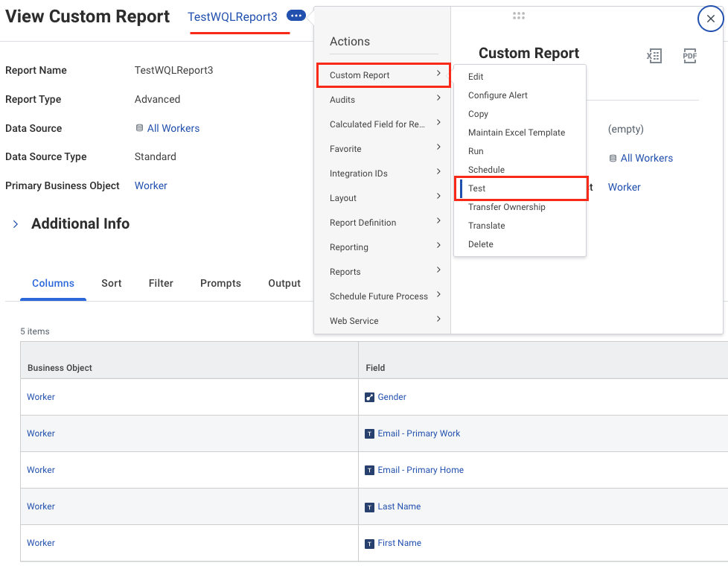Image resolution: width=728 pixels, height=566 pixels.
Task: Click the drag handle dots above Custom Report panel
Action: click(x=519, y=16)
